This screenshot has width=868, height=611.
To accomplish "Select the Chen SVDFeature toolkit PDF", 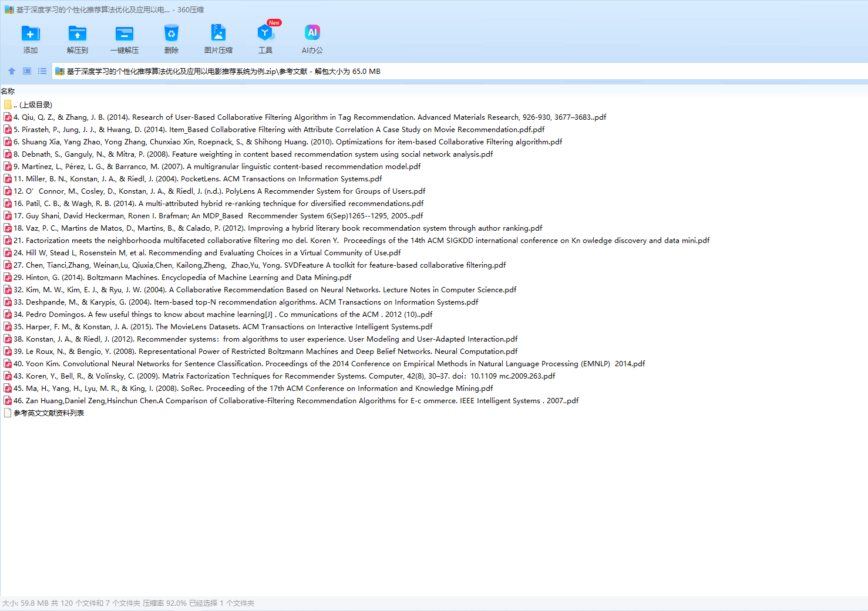I will (260, 265).
